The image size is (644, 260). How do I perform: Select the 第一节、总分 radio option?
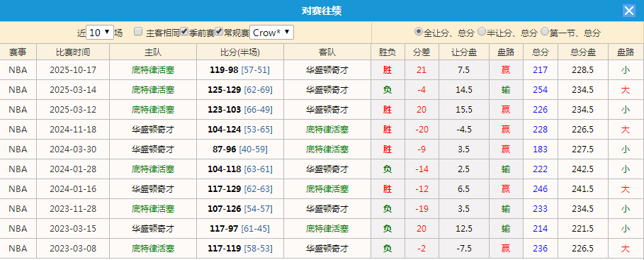545,31
